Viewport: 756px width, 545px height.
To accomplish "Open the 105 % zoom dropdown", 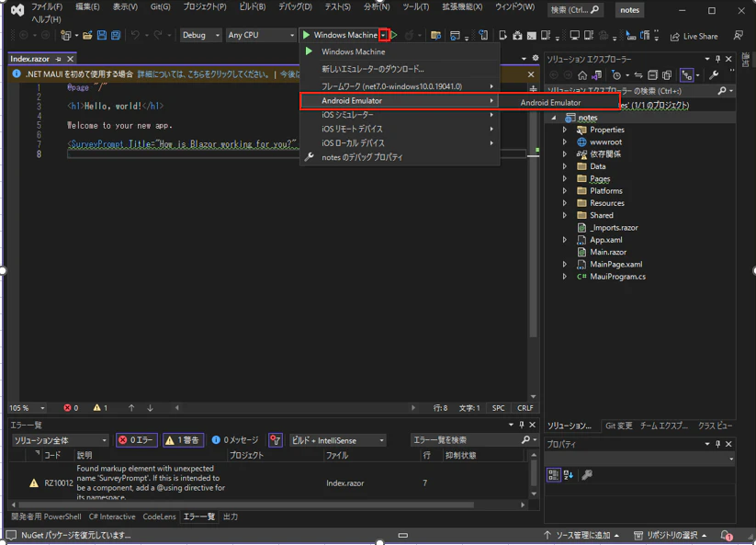I will [27, 408].
